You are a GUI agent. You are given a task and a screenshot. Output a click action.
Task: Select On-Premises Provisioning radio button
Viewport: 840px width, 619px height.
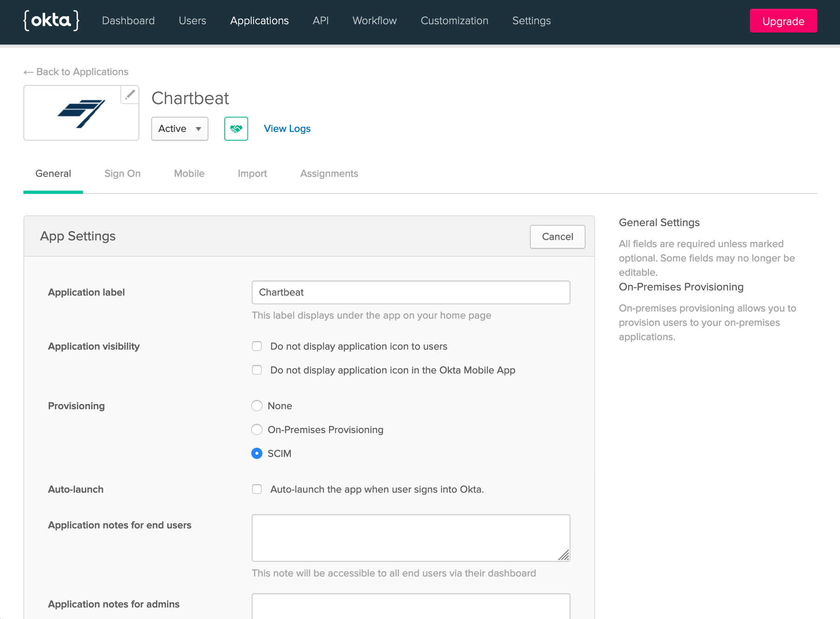click(257, 429)
